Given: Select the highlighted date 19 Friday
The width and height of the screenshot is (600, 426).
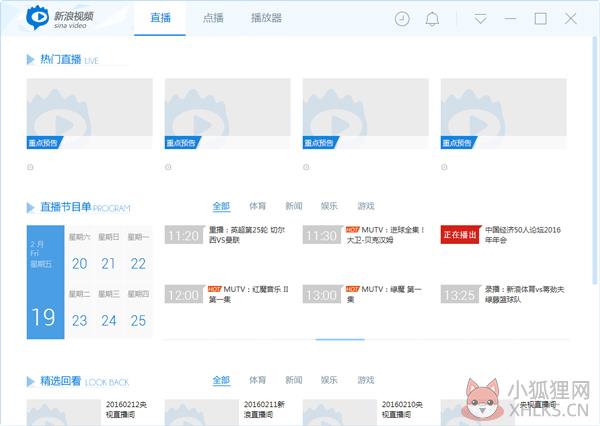Looking at the screenshot, I should pos(45,282).
